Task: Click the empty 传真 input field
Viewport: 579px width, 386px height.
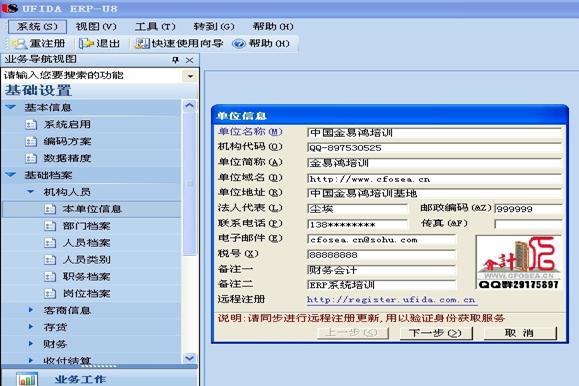Action: tap(528, 224)
